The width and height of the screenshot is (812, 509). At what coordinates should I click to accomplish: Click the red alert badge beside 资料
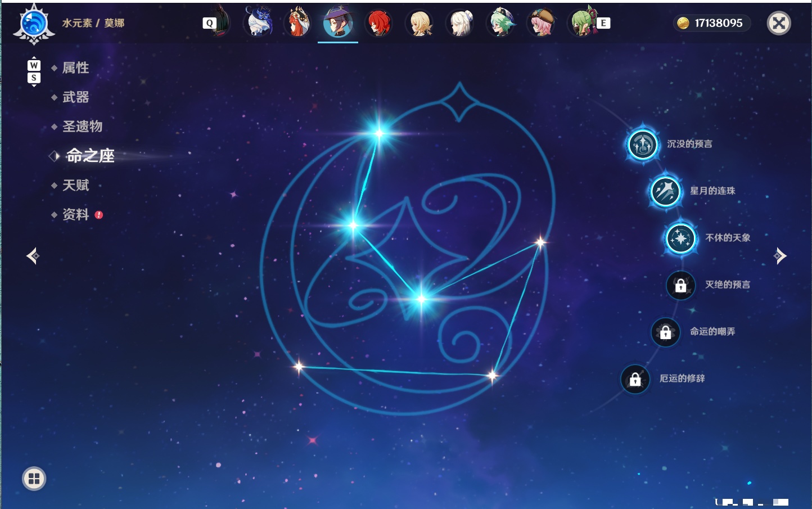[99, 215]
